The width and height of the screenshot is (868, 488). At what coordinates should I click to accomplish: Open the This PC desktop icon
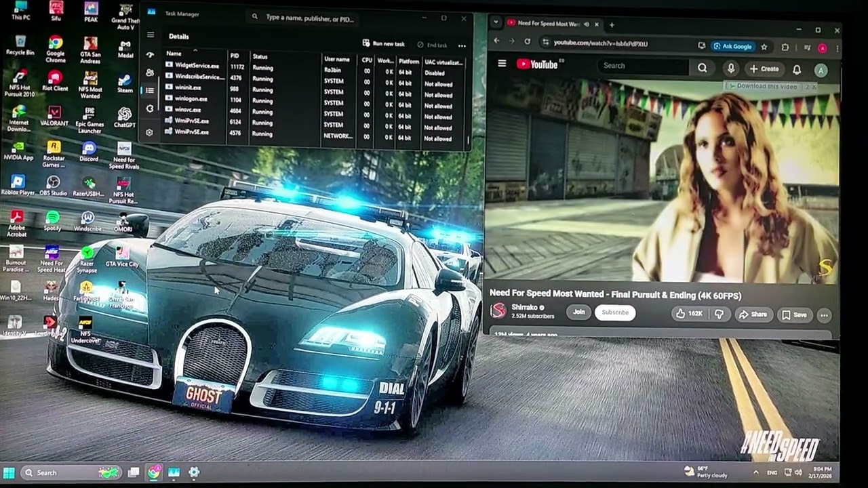(20, 11)
